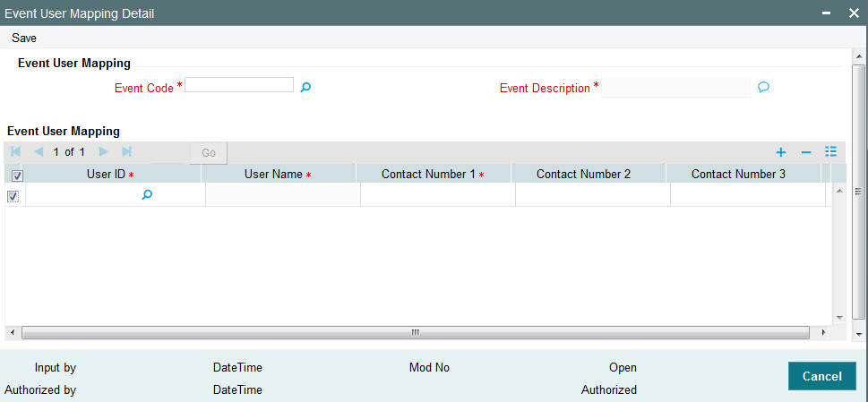Screen dimensions: 868x402
Task: Click the Go button
Action: tap(209, 152)
